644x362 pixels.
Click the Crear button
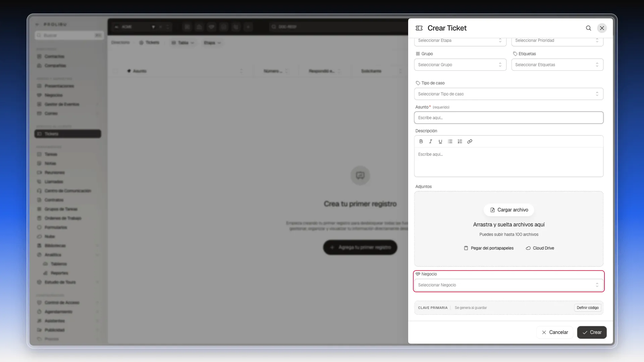click(592, 332)
